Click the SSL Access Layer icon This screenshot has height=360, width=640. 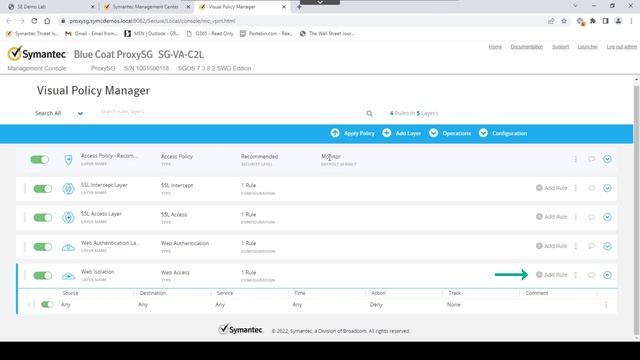point(68,218)
